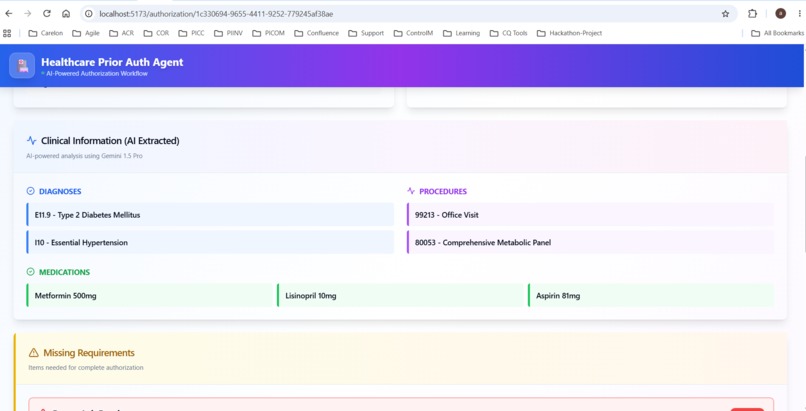Open the Support bookmark folder
The image size is (806, 411).
(366, 33)
